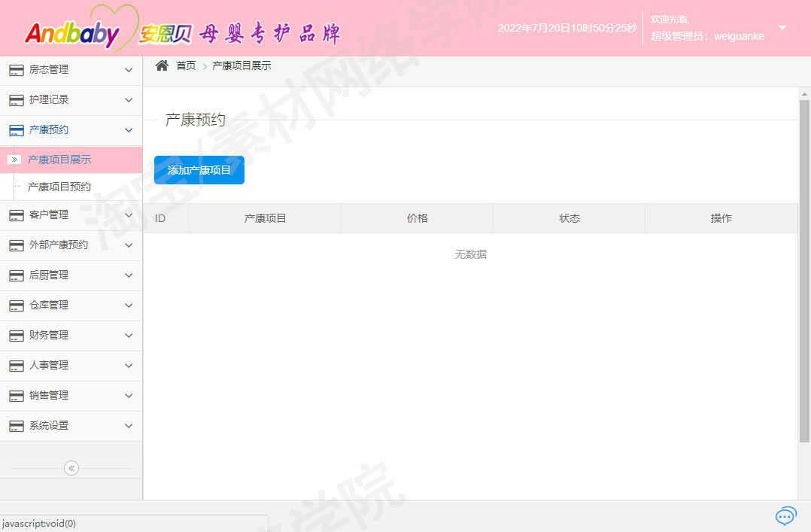
Task: Click the 产康项目 column header
Action: tap(265, 218)
